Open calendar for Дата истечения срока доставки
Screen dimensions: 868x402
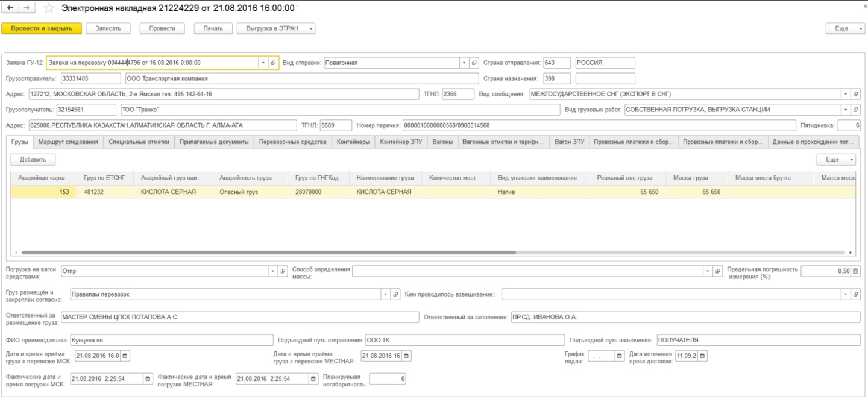tap(702, 356)
